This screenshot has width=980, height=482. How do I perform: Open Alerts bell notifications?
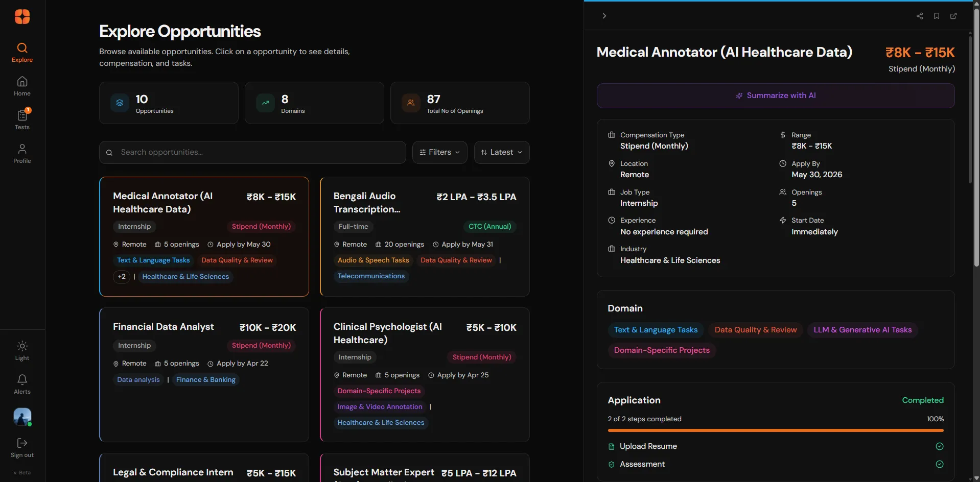click(x=22, y=384)
